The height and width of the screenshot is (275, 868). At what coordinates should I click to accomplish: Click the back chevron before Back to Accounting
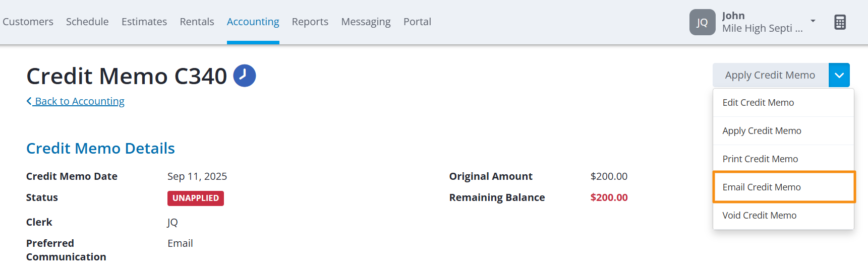(29, 101)
